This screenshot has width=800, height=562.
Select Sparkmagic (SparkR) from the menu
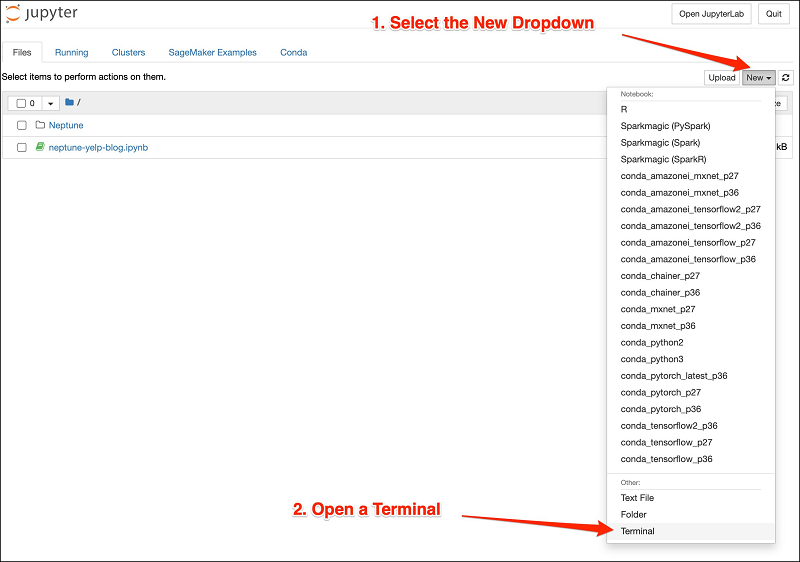pyautogui.click(x=691, y=159)
